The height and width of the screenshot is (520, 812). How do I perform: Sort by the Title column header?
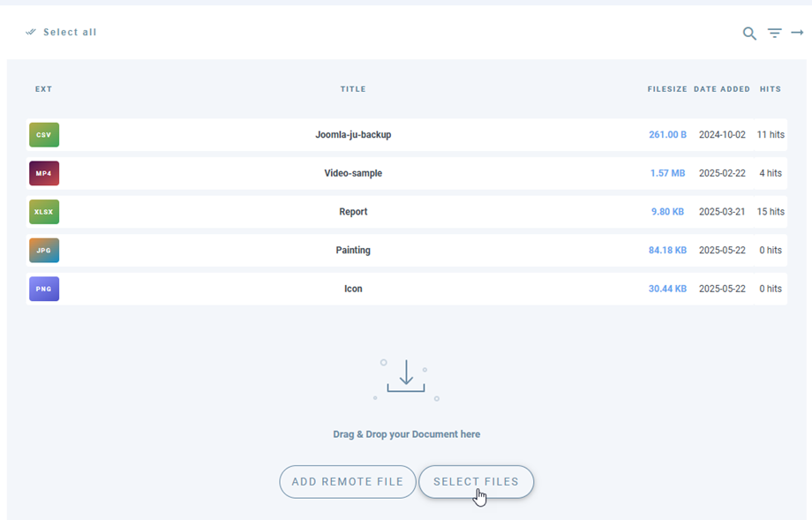(x=353, y=89)
